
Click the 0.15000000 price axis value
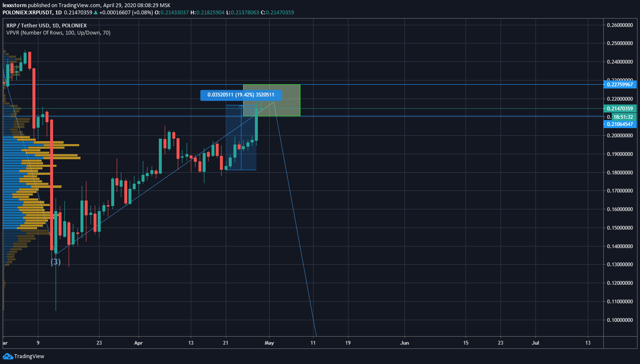tap(620, 228)
